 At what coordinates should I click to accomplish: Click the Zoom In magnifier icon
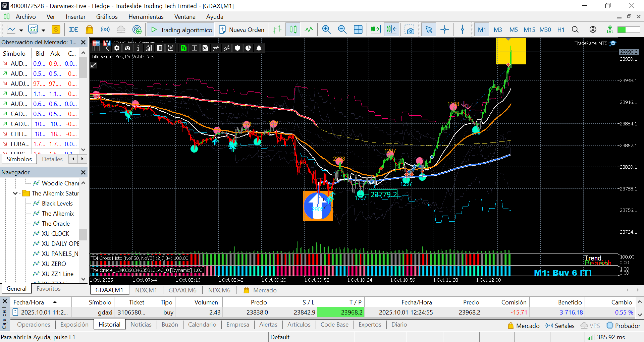[x=326, y=30]
